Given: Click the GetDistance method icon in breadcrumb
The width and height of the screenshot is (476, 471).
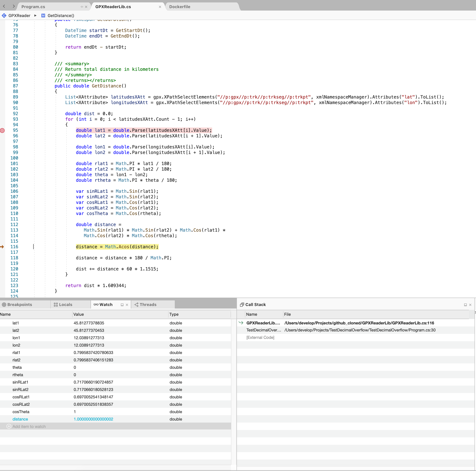Looking at the screenshot, I should click(43, 16).
